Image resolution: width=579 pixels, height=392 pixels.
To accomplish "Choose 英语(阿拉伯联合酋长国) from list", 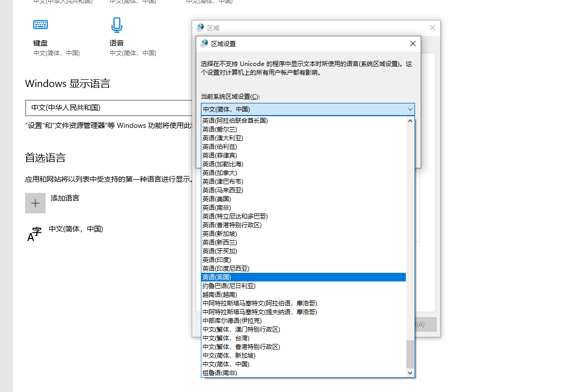I will (x=303, y=121).
